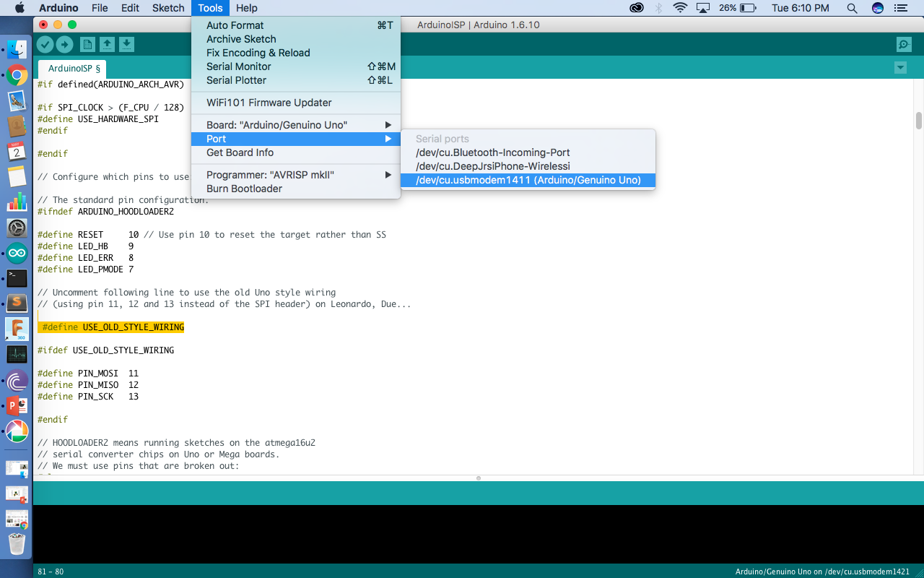Open the Wi-Fi status menu
The height and width of the screenshot is (578, 924).
click(680, 8)
